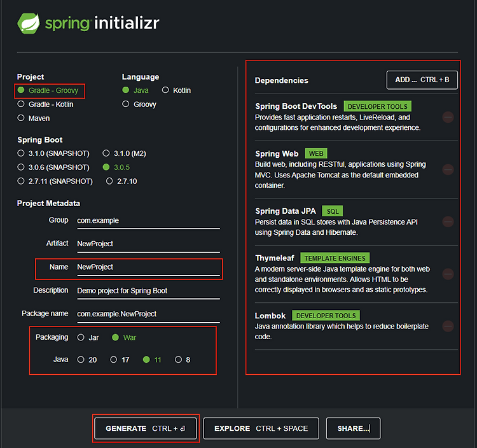Click the Artifact input field
The image size is (477, 448).
pos(148,244)
